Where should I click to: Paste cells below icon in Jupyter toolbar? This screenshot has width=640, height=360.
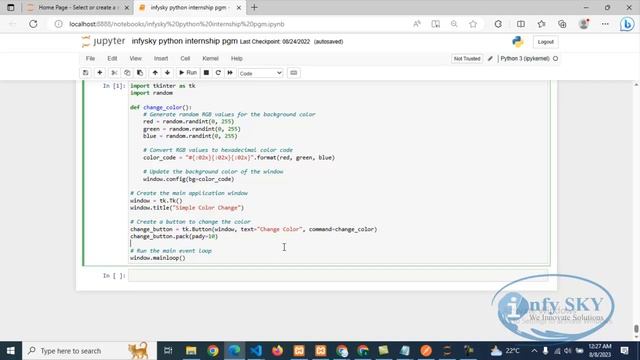point(140,73)
